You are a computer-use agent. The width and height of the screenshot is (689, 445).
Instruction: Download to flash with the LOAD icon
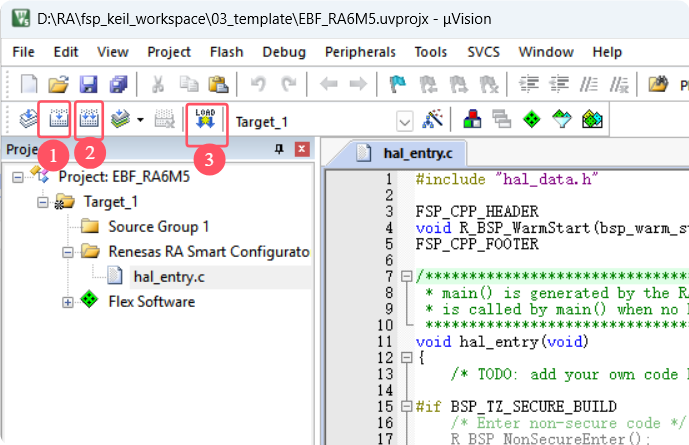[205, 119]
